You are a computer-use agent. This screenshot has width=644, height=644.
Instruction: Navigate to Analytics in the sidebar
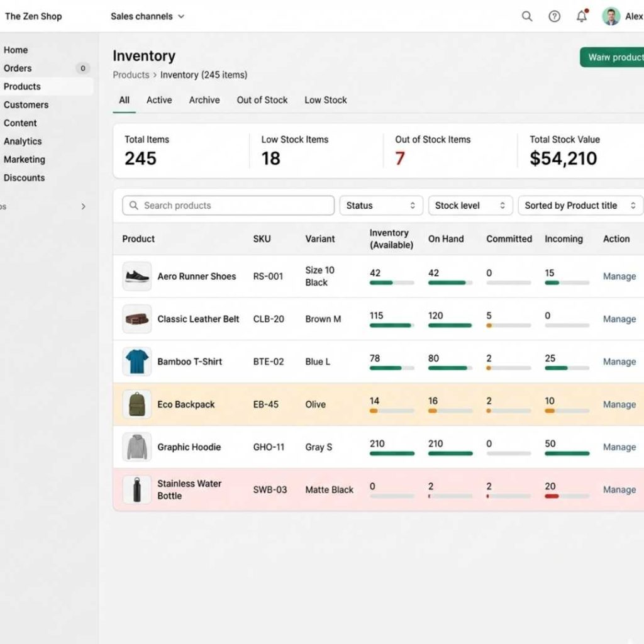click(x=23, y=141)
